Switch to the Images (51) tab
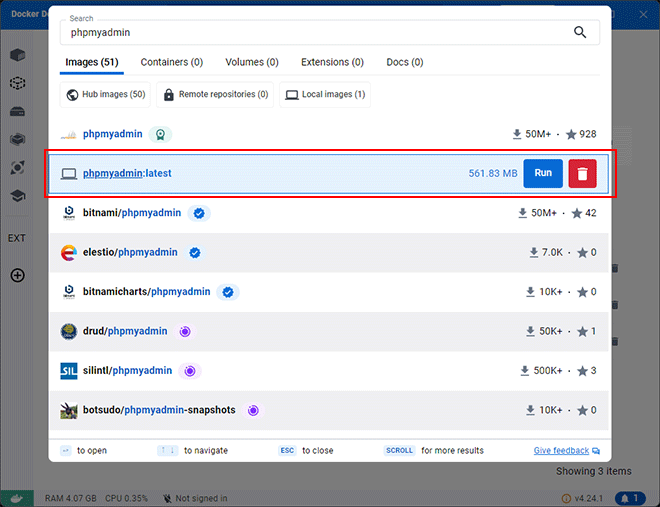660x507 pixels. [92, 62]
